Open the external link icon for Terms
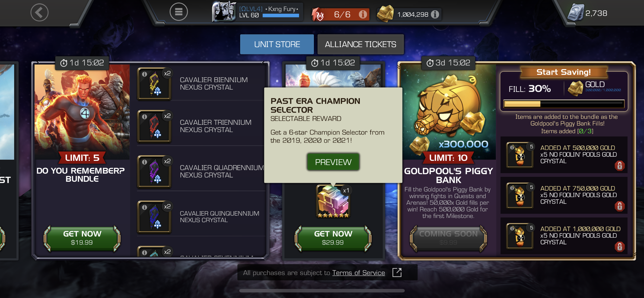 click(397, 272)
